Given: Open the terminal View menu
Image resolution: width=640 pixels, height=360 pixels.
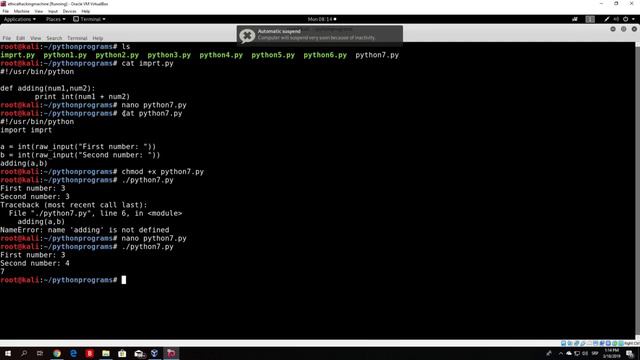Looking at the screenshot, I should (x=36, y=38).
